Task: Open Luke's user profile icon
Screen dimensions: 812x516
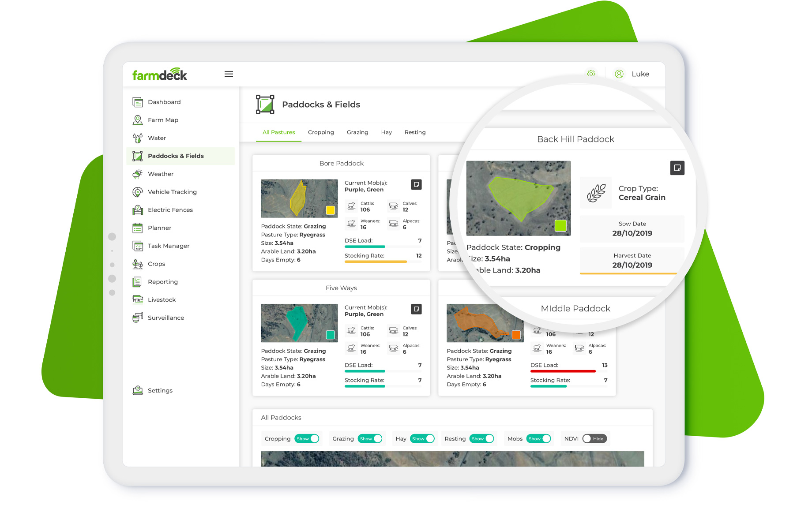Action: [x=619, y=74]
